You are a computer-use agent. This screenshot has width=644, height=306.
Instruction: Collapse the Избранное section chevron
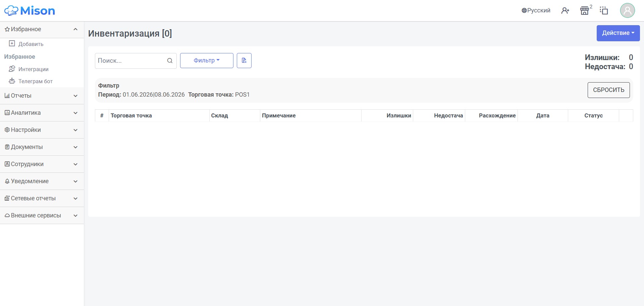point(75,29)
